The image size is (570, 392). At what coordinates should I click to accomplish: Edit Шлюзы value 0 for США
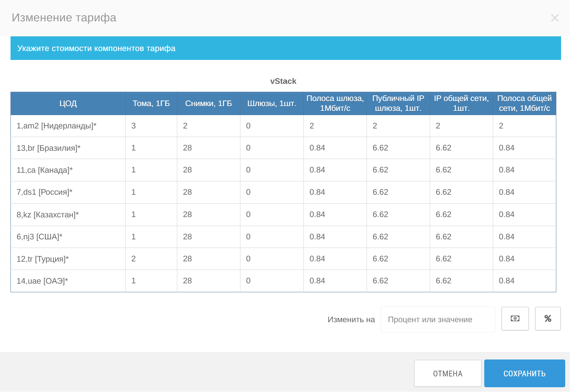click(x=272, y=237)
